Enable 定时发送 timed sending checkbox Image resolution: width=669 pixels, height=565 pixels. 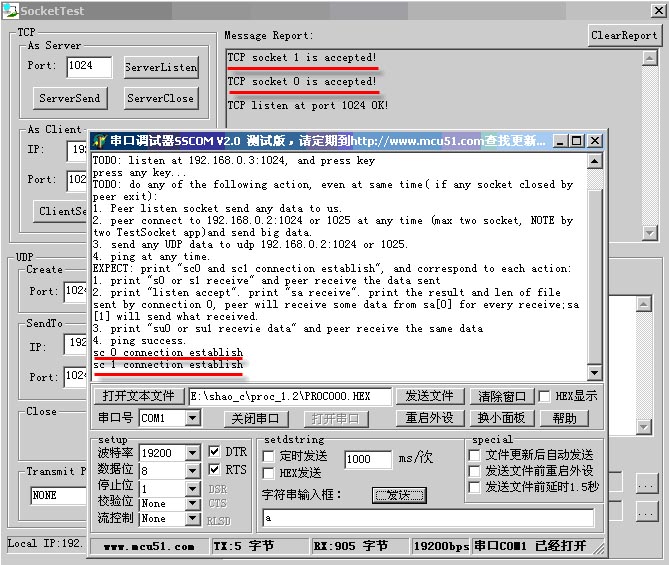[x=268, y=456]
